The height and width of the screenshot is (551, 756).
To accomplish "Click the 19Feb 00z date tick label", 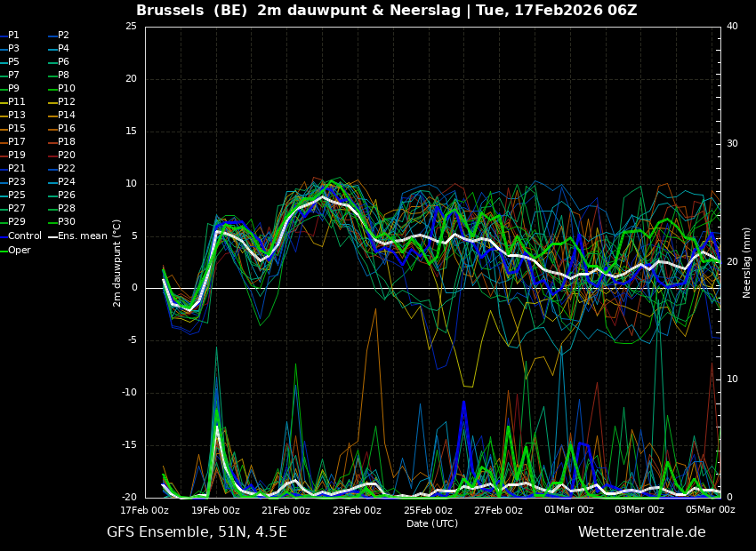I will point(215,510).
